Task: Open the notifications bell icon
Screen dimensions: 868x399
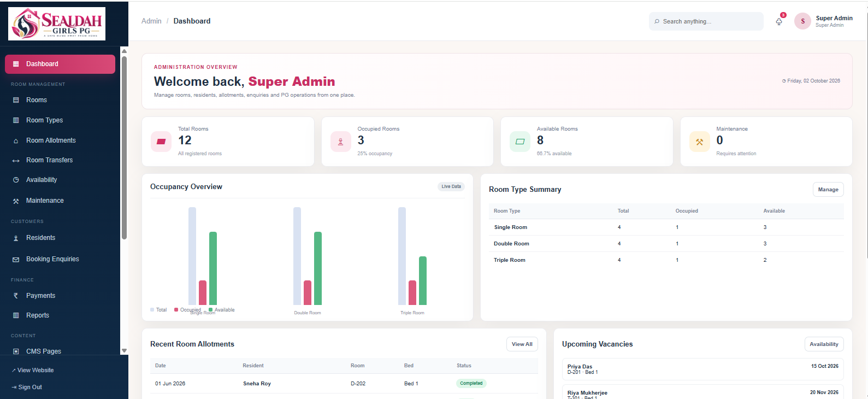Action: 779,21
